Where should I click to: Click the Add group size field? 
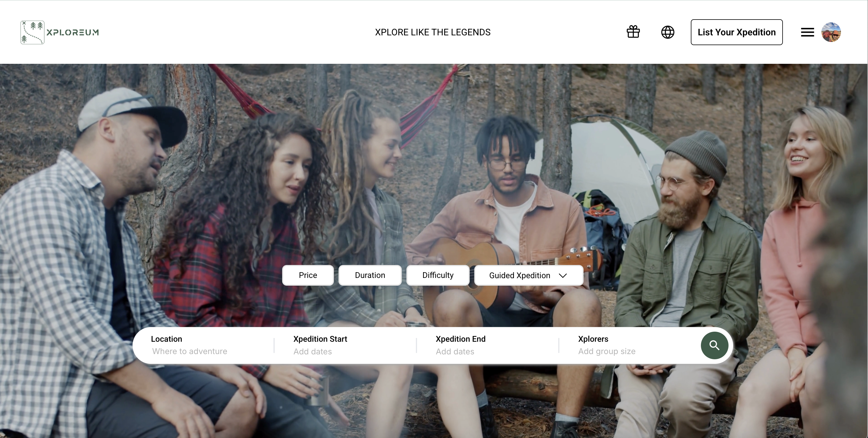tap(607, 351)
